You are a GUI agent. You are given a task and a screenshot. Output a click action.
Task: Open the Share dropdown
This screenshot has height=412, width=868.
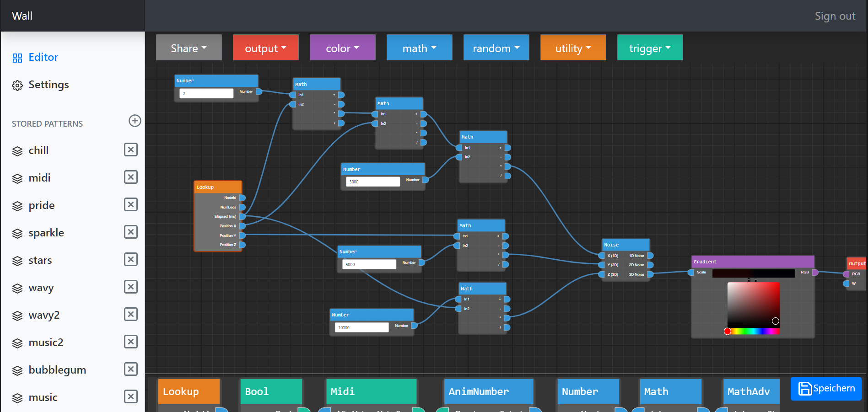[189, 48]
